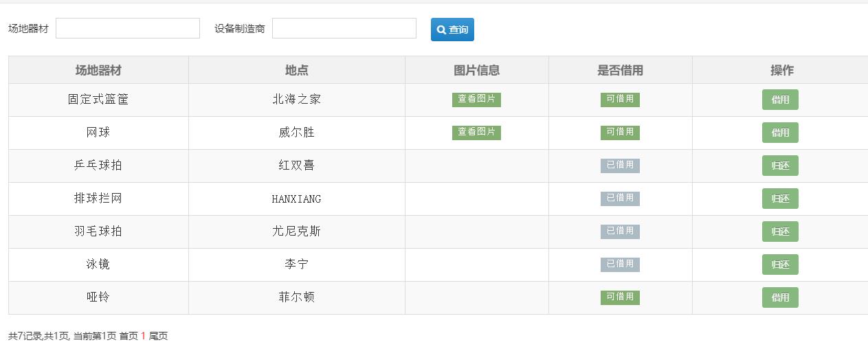Go to 首页 first page link

tap(129, 336)
